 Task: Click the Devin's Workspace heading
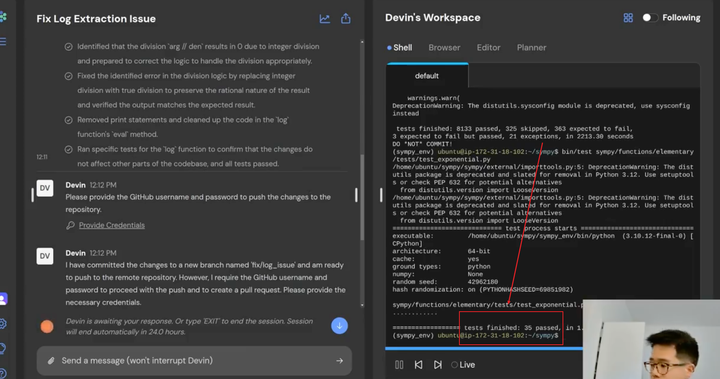point(433,18)
